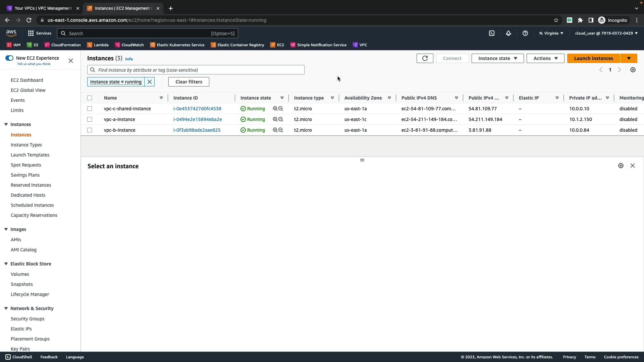This screenshot has height=362, width=644.
Task: Toggle the New EC2 Experience switch
Action: coord(9,58)
